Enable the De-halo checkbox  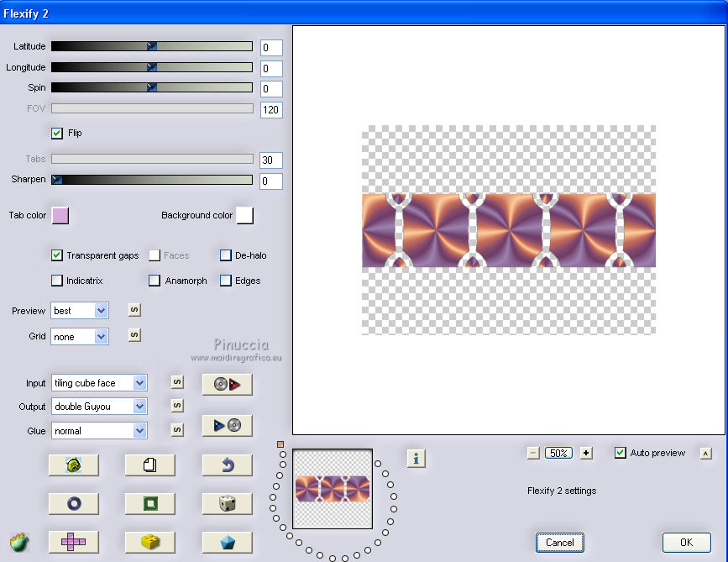tap(226, 255)
